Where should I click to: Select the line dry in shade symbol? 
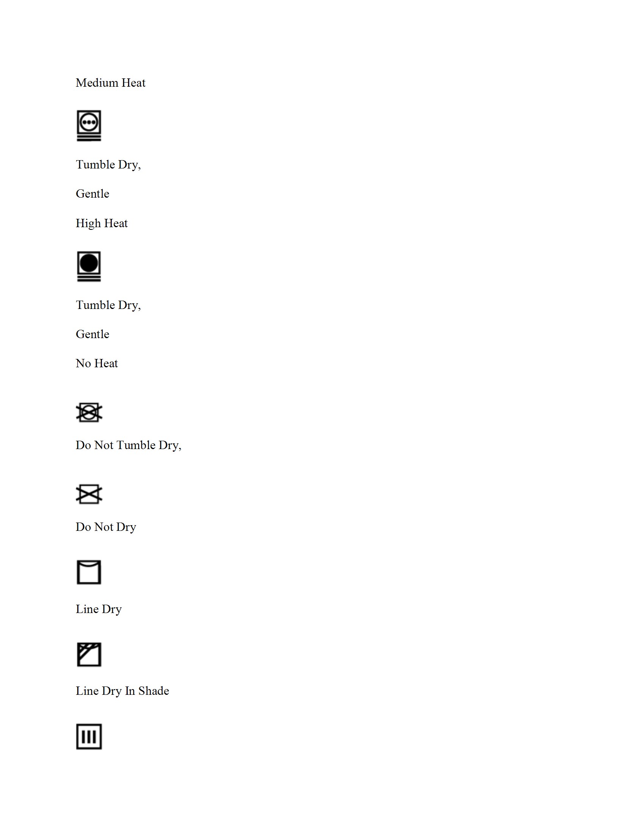(89, 655)
